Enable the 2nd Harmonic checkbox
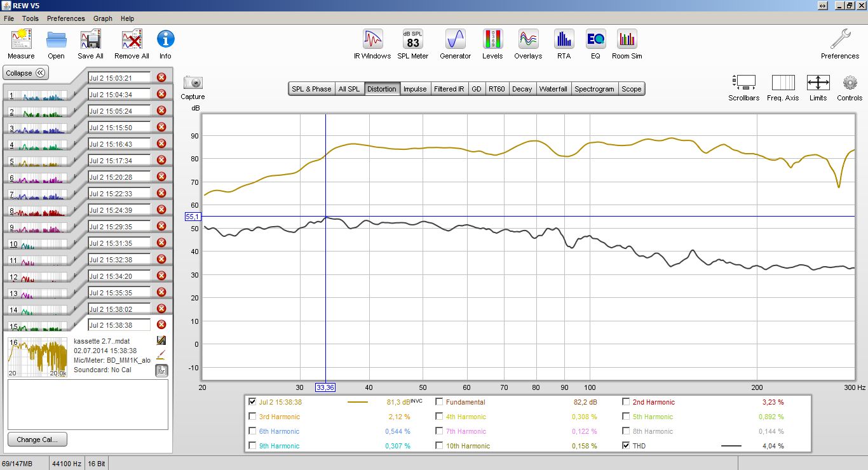 click(x=627, y=402)
